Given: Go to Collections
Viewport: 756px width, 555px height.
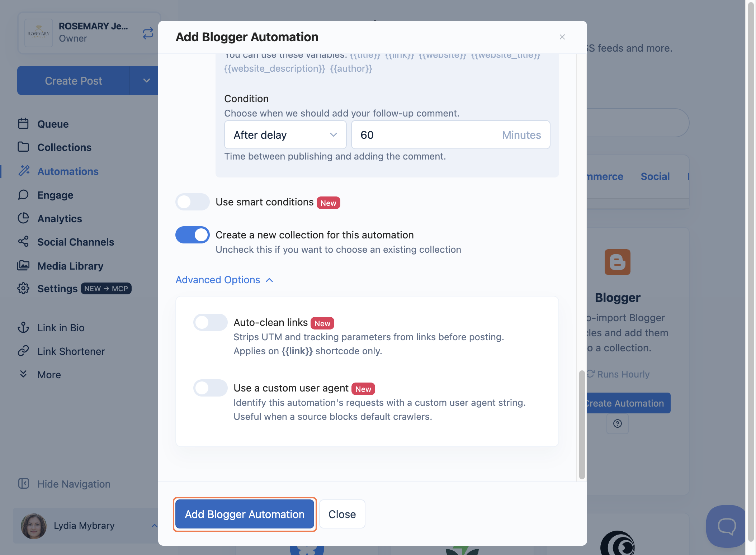Looking at the screenshot, I should (65, 147).
